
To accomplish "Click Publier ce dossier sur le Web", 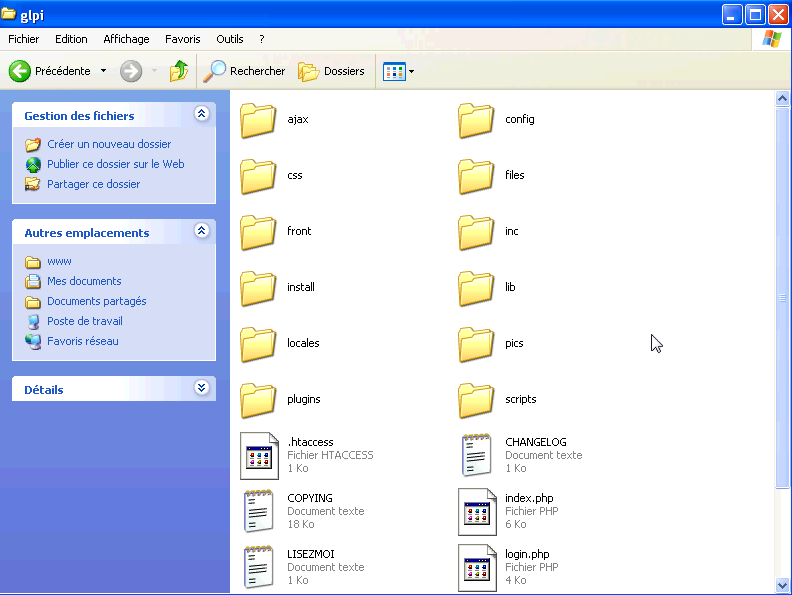I will [x=116, y=164].
